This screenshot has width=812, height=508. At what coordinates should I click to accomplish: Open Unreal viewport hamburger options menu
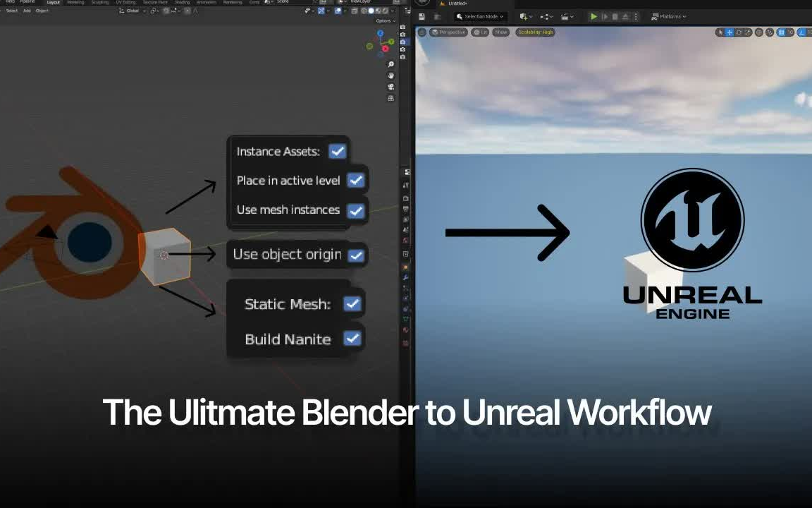(422, 32)
